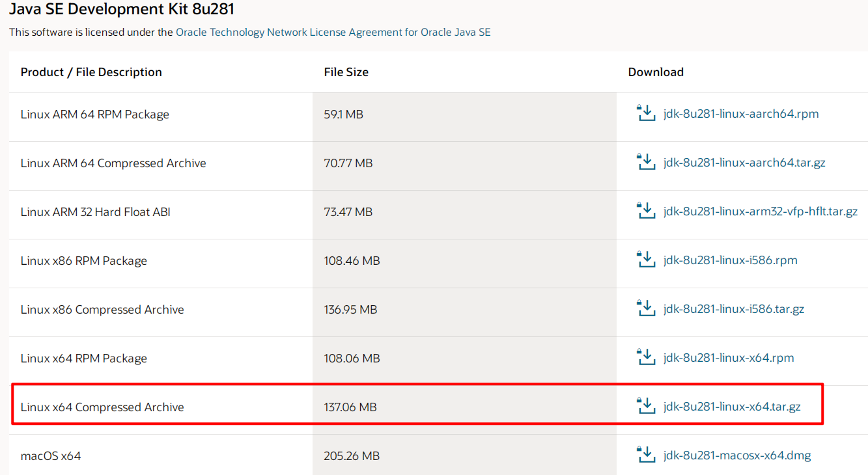Screen dimensions: 868x475
Task: Download jdk-8u281-linux-arm32-vfp-hflt.tar.gz link
Action: (x=761, y=211)
